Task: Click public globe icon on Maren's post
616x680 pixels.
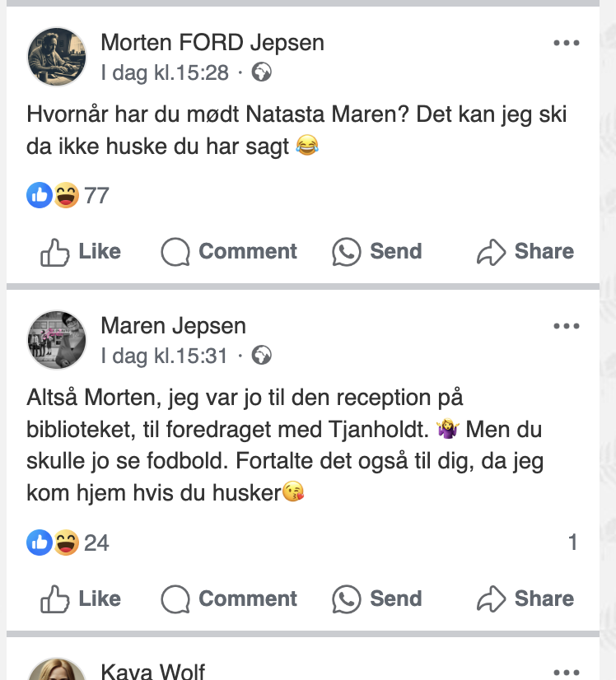Action: [262, 356]
